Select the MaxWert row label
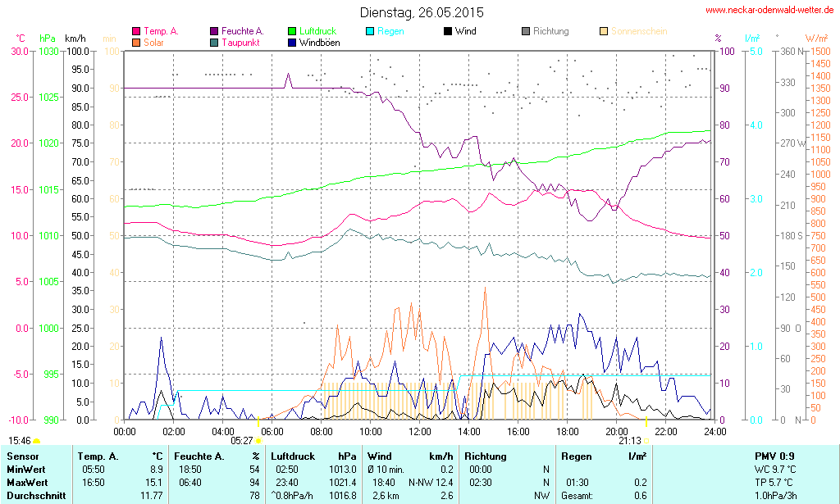This screenshot has height=504, width=840. point(26,482)
